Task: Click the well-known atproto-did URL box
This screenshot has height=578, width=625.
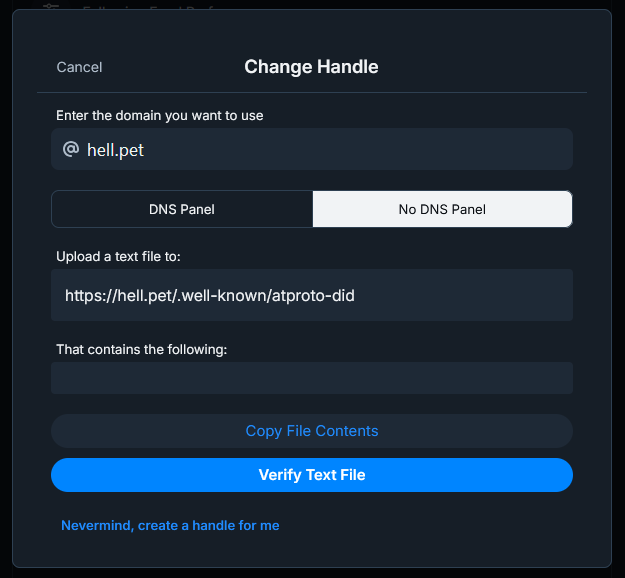Action: coord(312,295)
